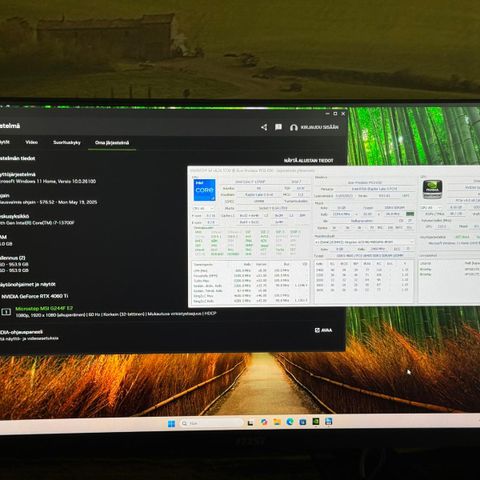Expand the GPU #0 selector dropdown
480x480 pixels.
pyautogui.click(x=431, y=207)
